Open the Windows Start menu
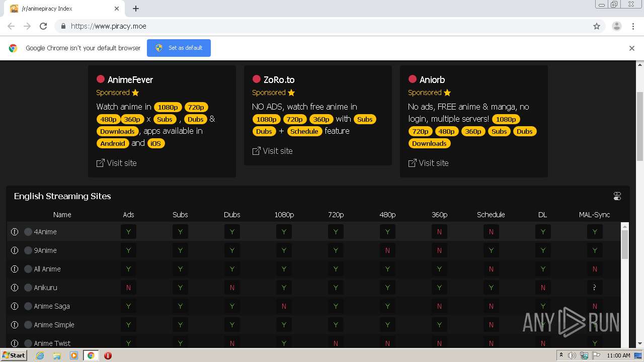The width and height of the screenshot is (644, 362). (x=14, y=355)
